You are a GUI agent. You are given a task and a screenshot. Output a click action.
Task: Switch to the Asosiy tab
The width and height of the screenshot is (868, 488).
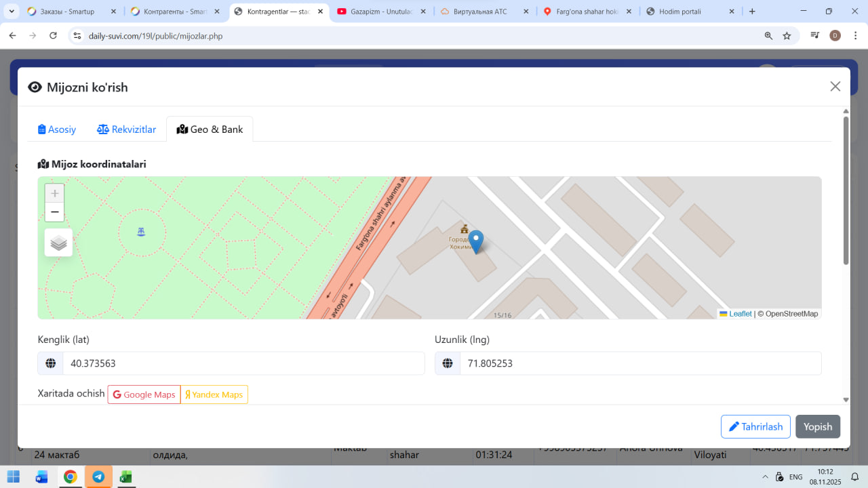(57, 129)
